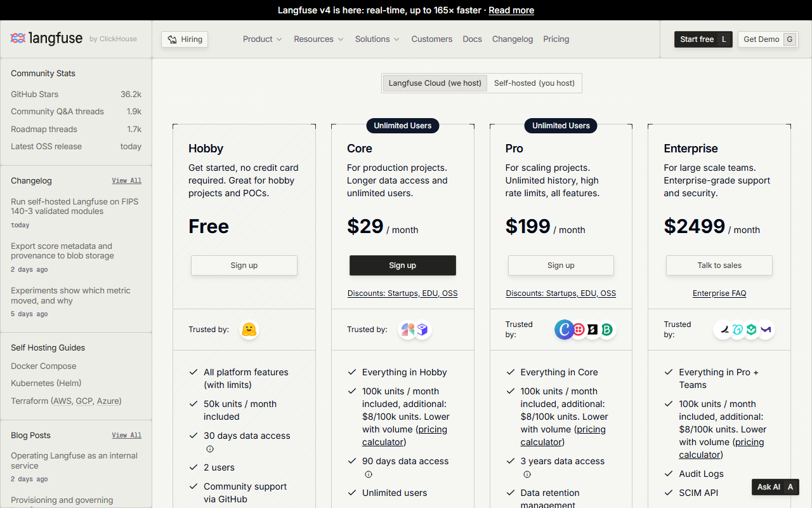
Task: Click the 'by ClickHouse' text near the logo
Action: (113, 39)
